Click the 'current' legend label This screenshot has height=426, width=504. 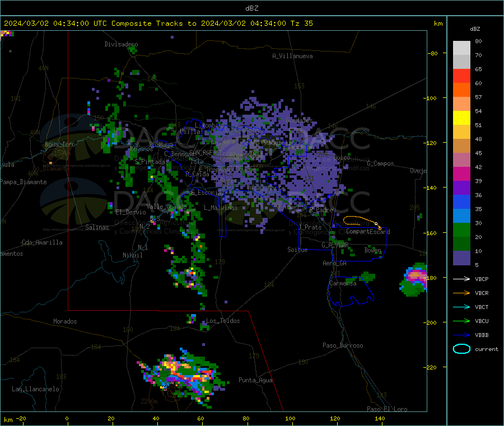click(x=486, y=349)
